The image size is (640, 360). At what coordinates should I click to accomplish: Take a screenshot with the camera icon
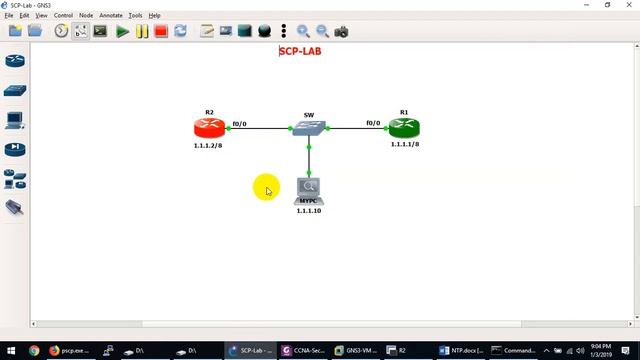click(x=341, y=31)
